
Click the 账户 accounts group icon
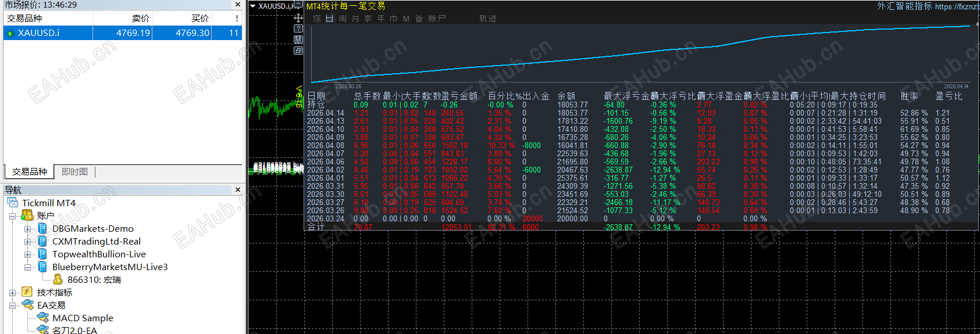point(27,216)
